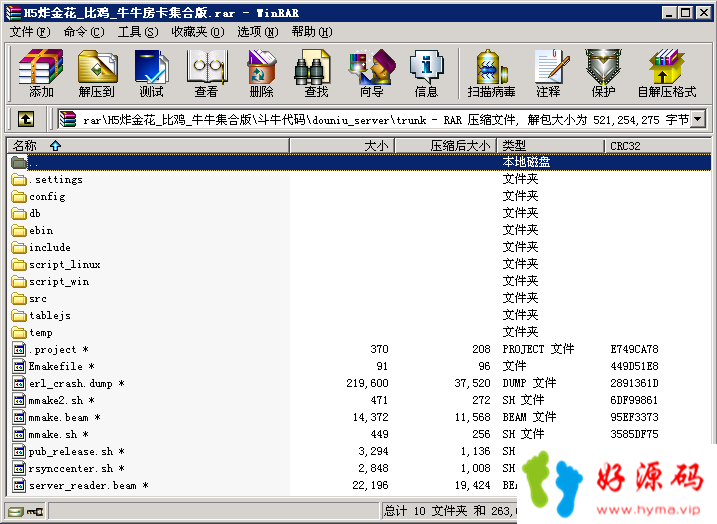Click the 'DUMP 文件' type cell

tap(529, 383)
